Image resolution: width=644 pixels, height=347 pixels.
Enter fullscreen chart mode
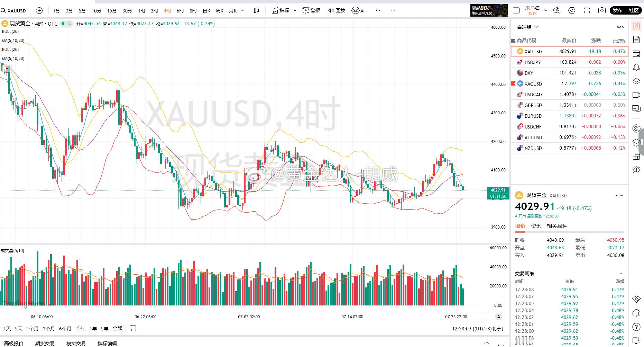(x=587, y=10)
